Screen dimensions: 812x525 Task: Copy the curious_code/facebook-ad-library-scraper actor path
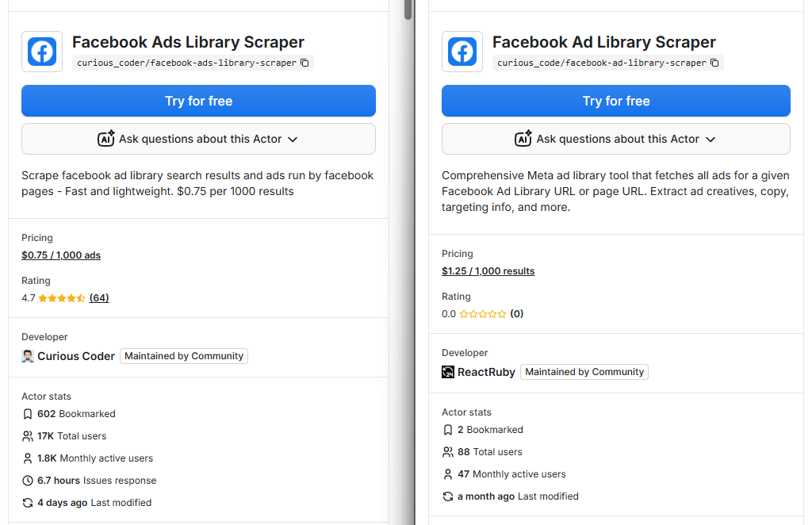pos(714,63)
